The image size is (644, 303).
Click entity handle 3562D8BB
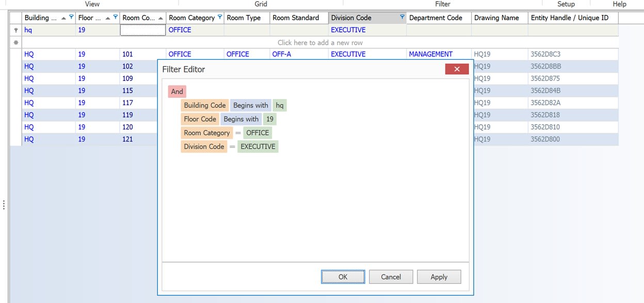573,66
